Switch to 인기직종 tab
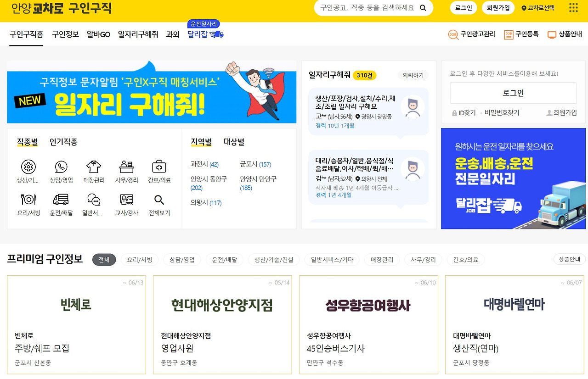Image resolution: width=588 pixels, height=379 pixels. (63, 142)
